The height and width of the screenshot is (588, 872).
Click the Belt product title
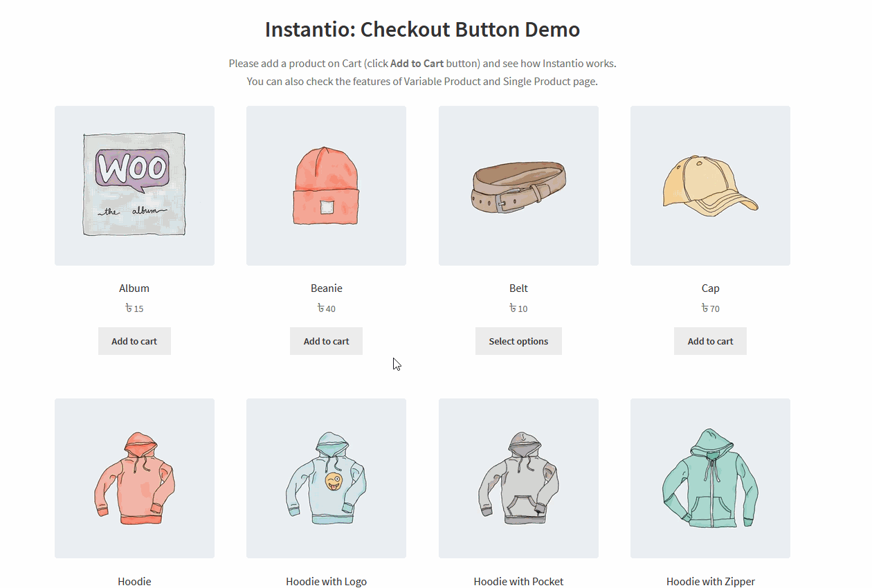[x=518, y=288]
